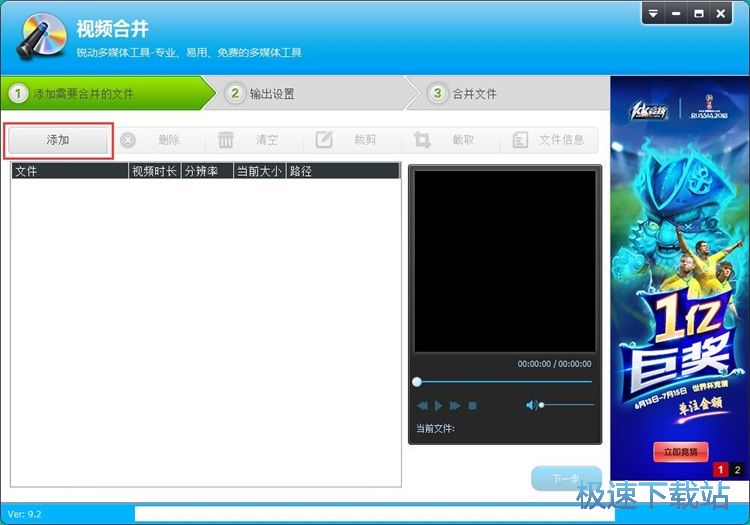Maximize the 视频合并 window
Viewport: 750px width, 525px height.
coord(698,14)
